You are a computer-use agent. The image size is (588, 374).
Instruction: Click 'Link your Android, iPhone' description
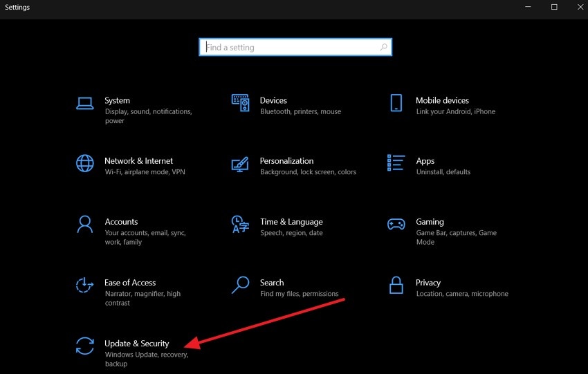point(456,112)
